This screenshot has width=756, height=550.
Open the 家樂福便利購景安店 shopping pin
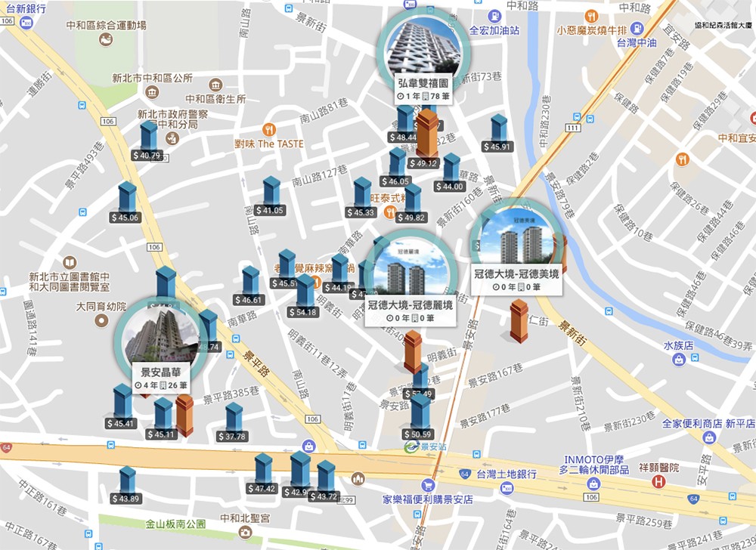(427, 485)
